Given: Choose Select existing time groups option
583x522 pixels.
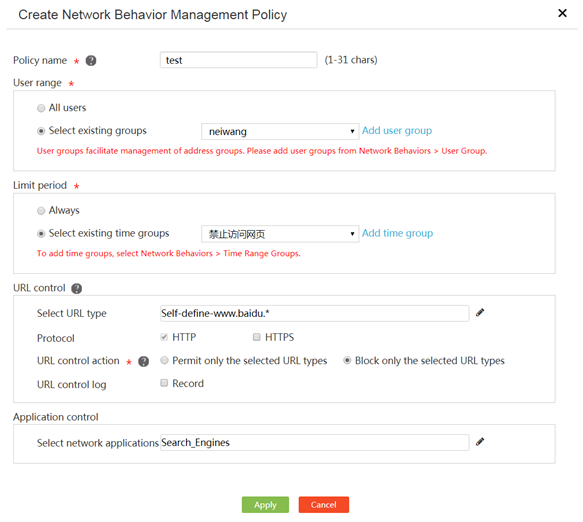Looking at the screenshot, I should (41, 233).
